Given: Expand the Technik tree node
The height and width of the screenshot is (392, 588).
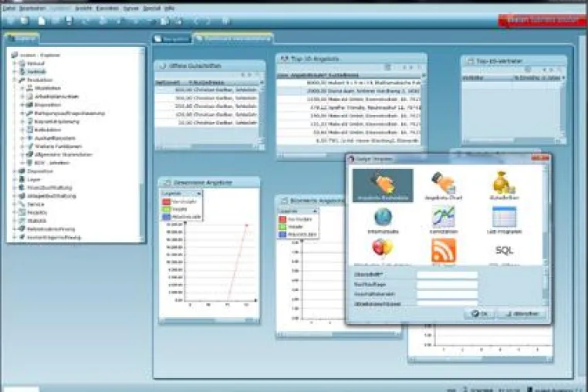Looking at the screenshot, I should pyautogui.click(x=15, y=72).
